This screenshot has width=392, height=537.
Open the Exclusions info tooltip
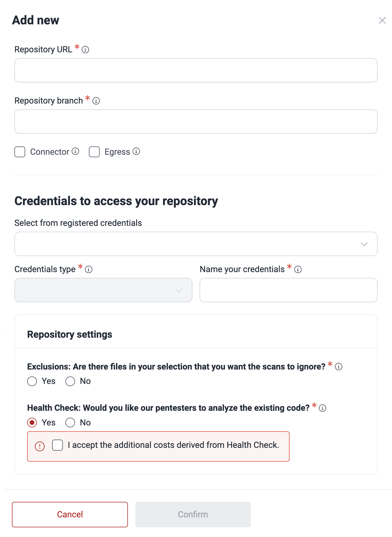[x=338, y=366]
